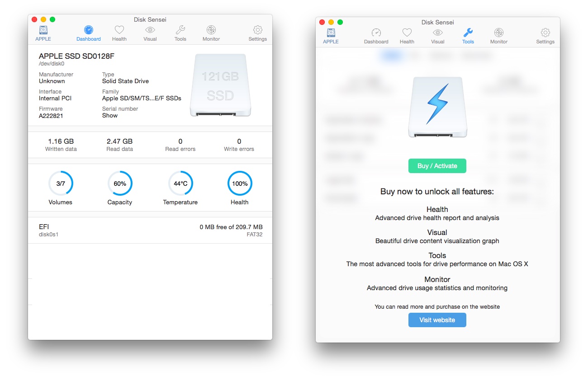Open the Health toolbar icon in the APPLE SSD window
This screenshot has width=588, height=376.
(x=119, y=30)
